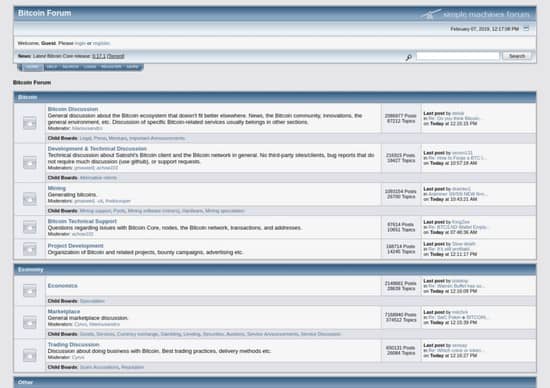Image resolution: width=550 pixels, height=388 pixels.
Task: Open the Register tab in the menu bar
Action: click(111, 67)
